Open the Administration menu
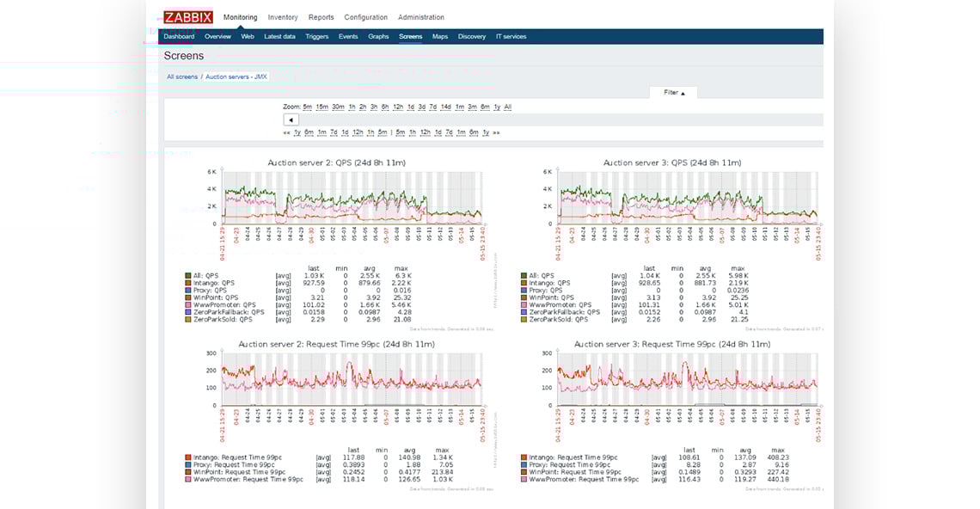Screen dimensions: 980x509 tap(421, 17)
